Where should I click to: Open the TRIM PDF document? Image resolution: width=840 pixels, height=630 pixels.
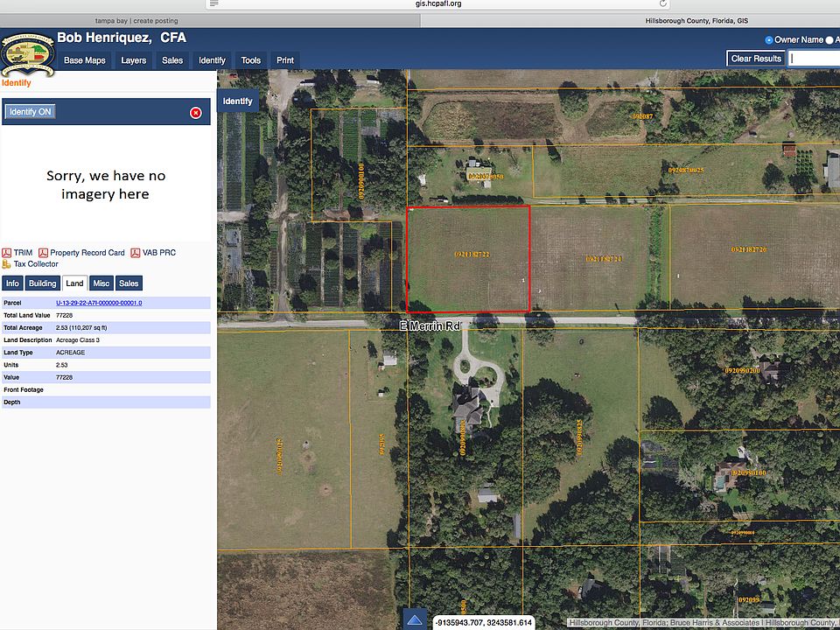coord(22,252)
